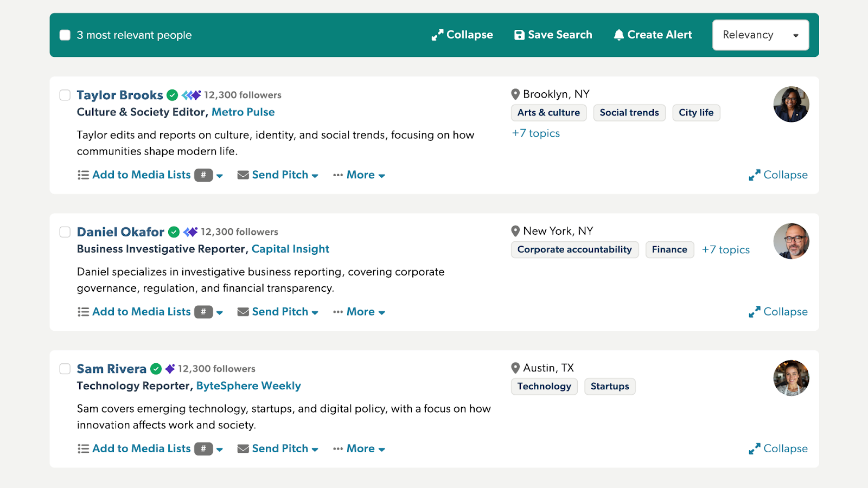
Task: Select Taylor Brooks' row checkbox
Action: [65, 94]
